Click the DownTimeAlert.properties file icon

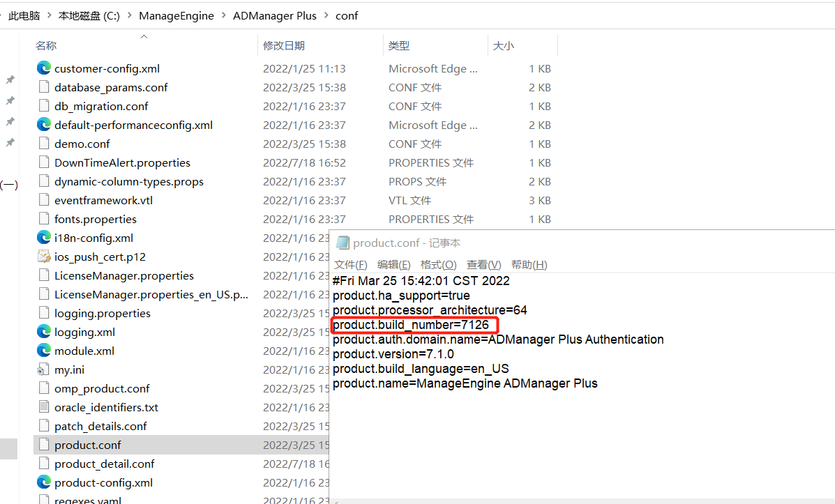click(x=44, y=162)
